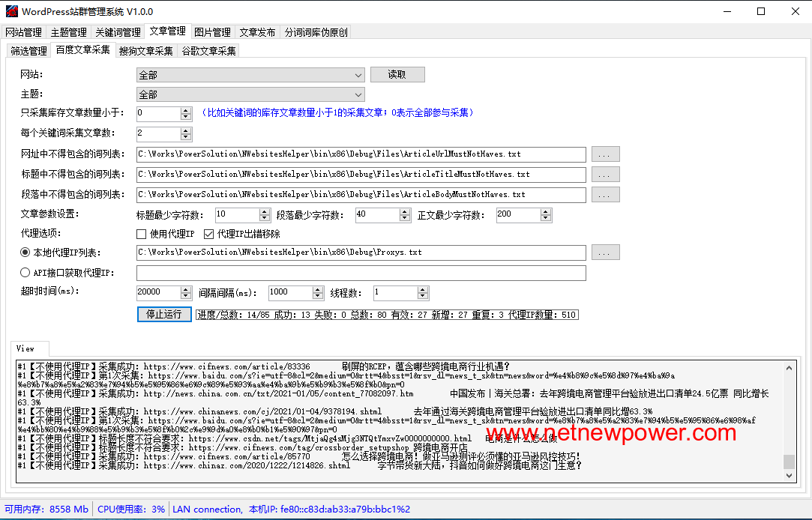
Task: Click the 停止运行 button
Action: (164, 314)
